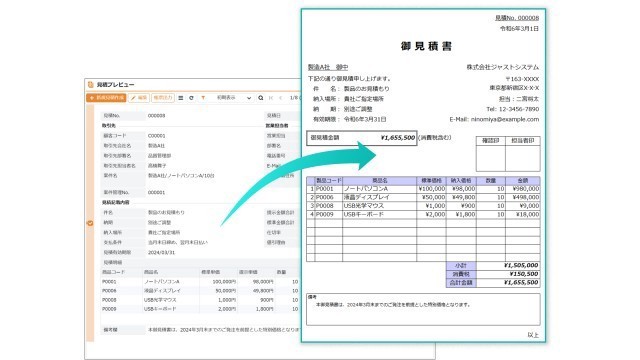Select payment terms 当月末日締め、翌月末日払い
Image resolution: width=640 pixels, height=360 pixels.
click(178, 242)
